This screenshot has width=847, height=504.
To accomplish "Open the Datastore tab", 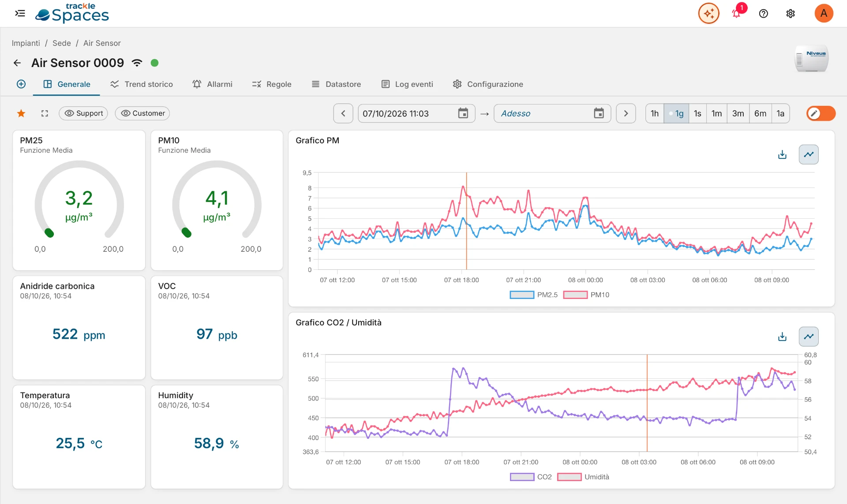I will [336, 84].
